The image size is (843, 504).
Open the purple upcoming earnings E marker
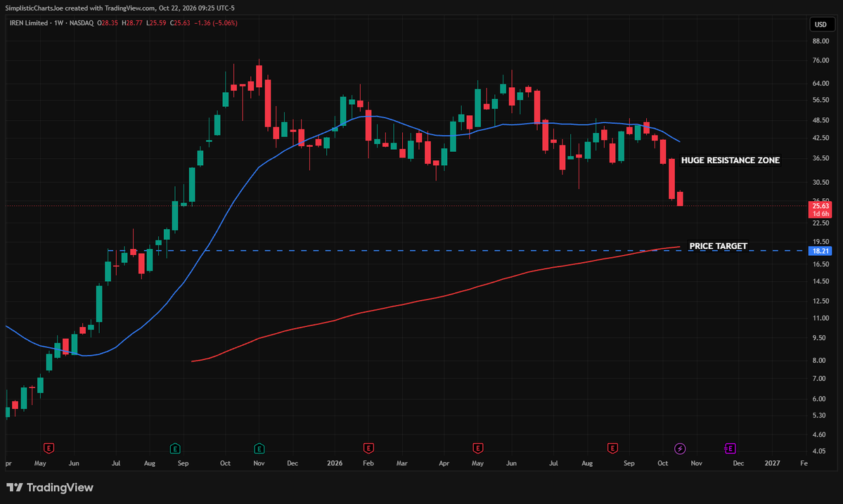coord(730,448)
